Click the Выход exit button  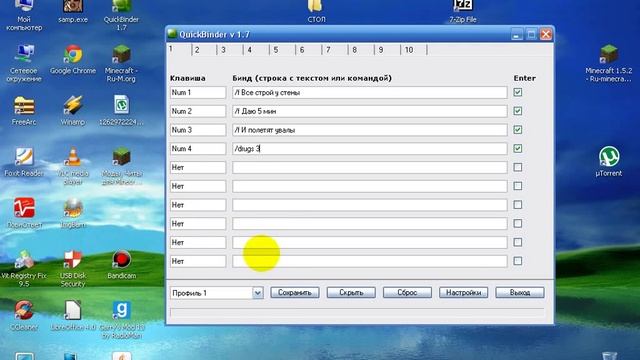[520, 293]
